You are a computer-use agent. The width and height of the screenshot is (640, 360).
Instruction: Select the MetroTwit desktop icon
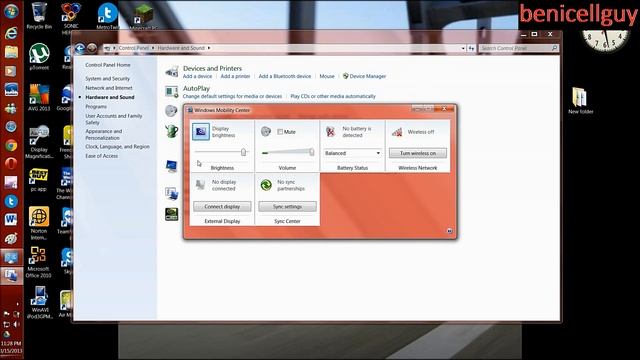click(108, 16)
